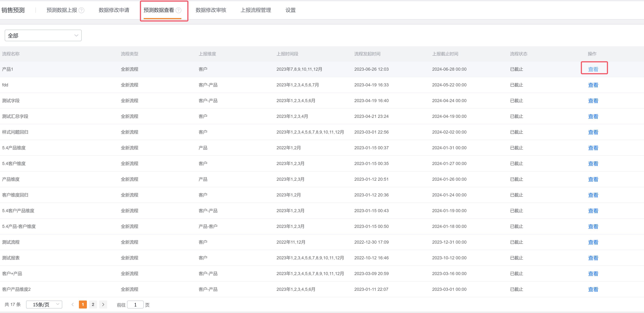Click 查看 link for 产品1 row
The image size is (644, 313).
[x=593, y=69]
